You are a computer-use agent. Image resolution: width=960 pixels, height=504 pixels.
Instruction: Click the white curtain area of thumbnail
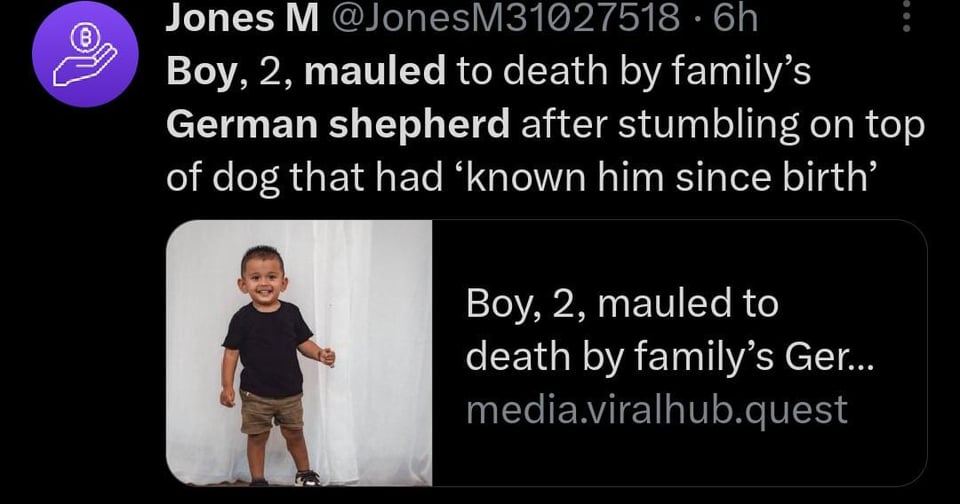(380, 343)
